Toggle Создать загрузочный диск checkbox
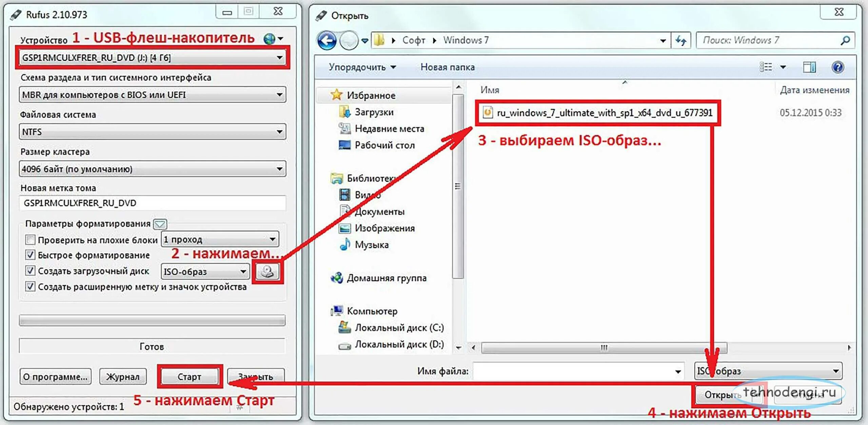Image resolution: width=868 pixels, height=425 pixels. [30, 271]
